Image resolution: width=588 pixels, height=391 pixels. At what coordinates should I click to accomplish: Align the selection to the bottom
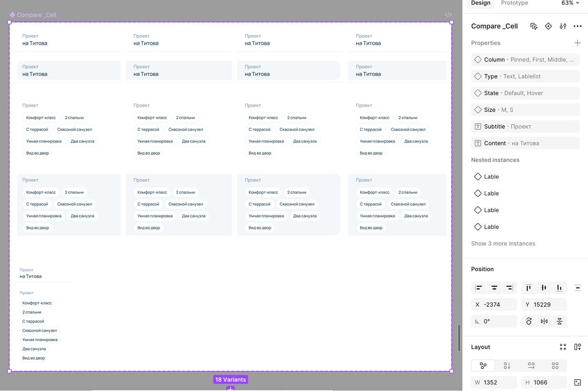coord(559,288)
